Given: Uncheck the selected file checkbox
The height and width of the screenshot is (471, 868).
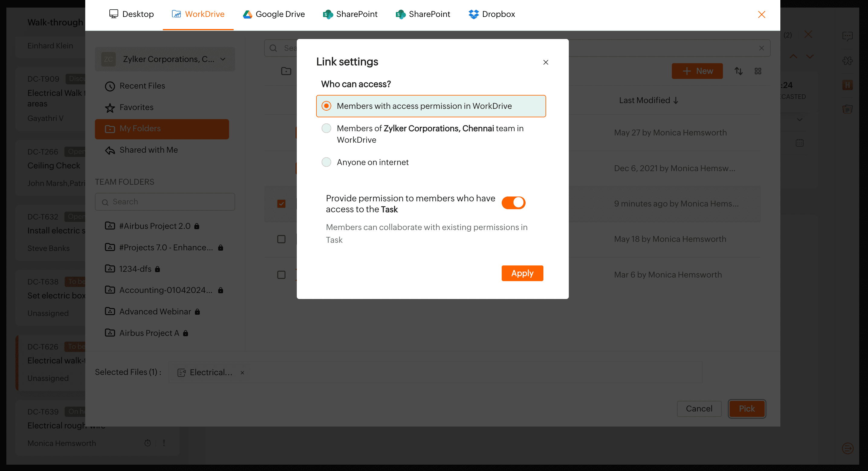Looking at the screenshot, I should 281,204.
